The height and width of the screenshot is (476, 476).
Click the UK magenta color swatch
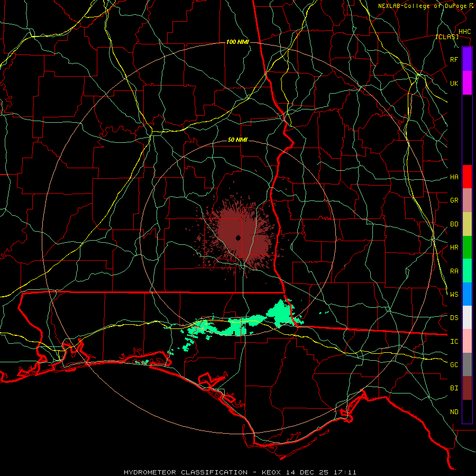[x=467, y=83]
